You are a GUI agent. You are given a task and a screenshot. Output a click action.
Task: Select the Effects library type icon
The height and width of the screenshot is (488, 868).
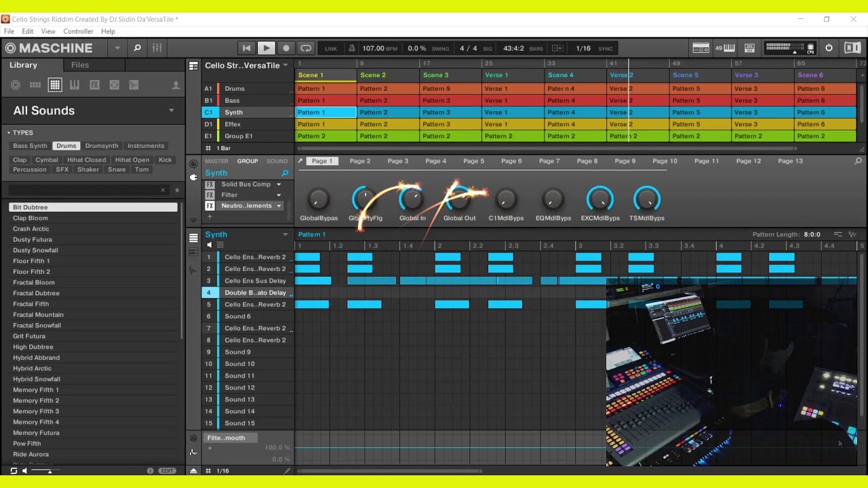(x=94, y=85)
